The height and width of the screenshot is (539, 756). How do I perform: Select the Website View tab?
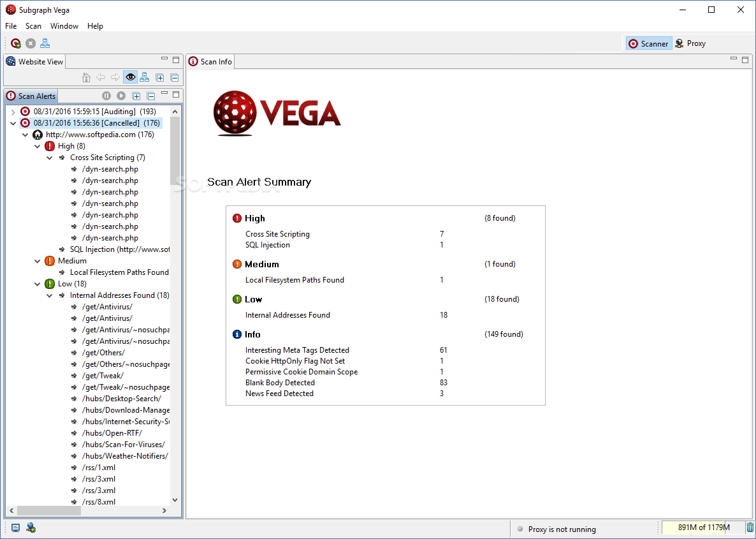pos(34,62)
